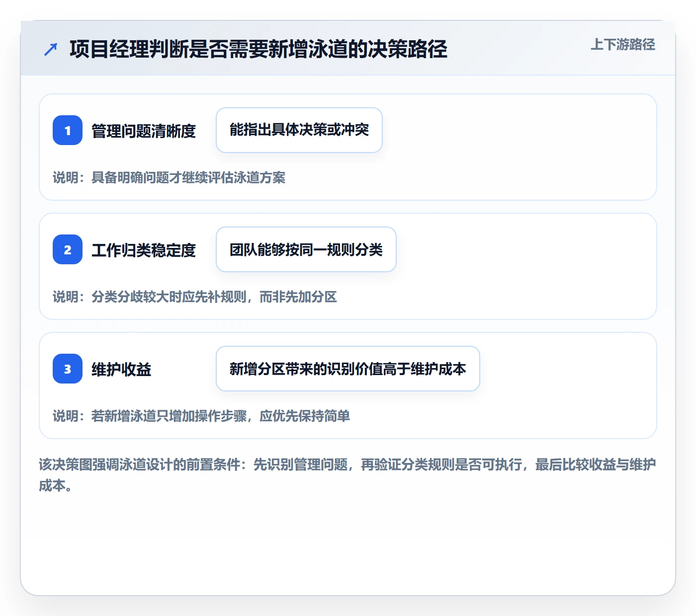Click the title 项目经理判断是否需要新增泳道的决策路径
This screenshot has height=616, width=696.
[259, 49]
